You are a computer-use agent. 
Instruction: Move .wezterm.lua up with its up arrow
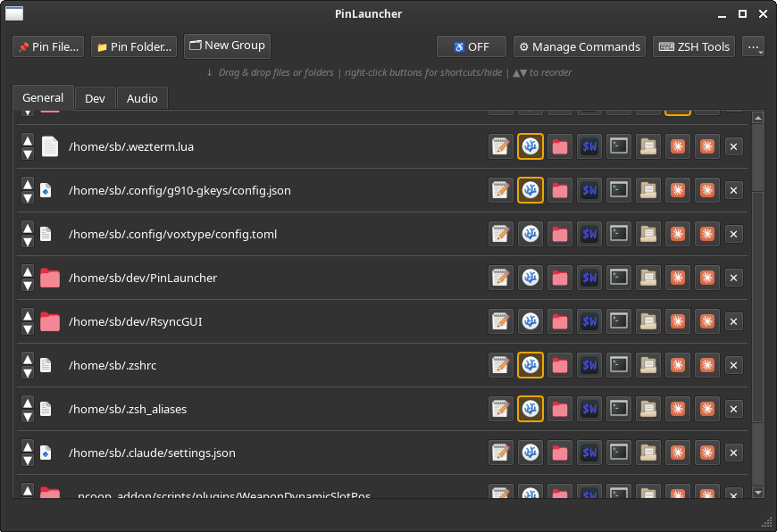point(28,141)
